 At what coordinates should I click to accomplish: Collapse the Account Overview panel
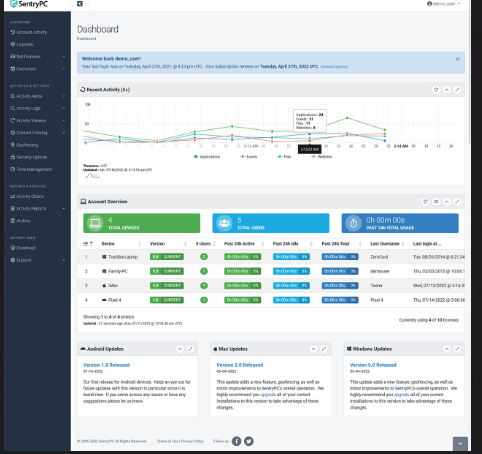tap(447, 202)
